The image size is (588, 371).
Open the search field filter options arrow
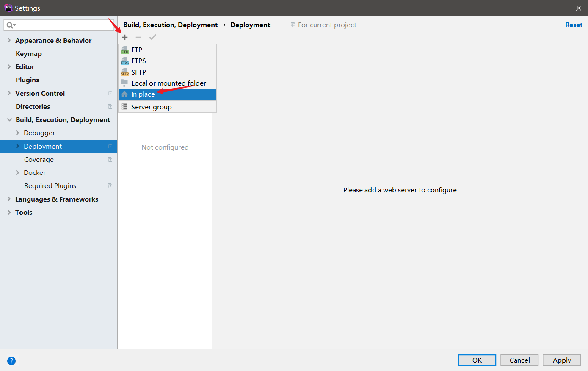click(x=14, y=25)
